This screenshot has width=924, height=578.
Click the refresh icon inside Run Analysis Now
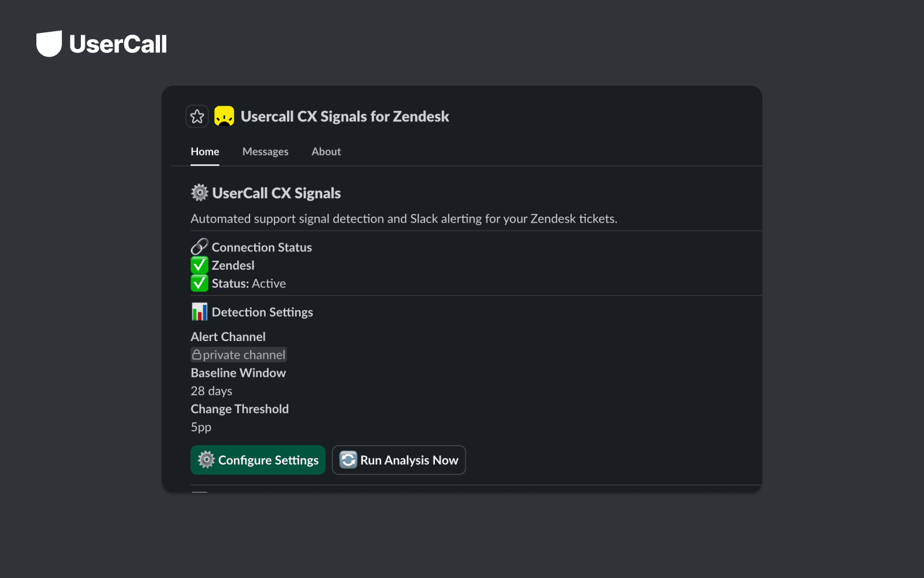point(348,460)
